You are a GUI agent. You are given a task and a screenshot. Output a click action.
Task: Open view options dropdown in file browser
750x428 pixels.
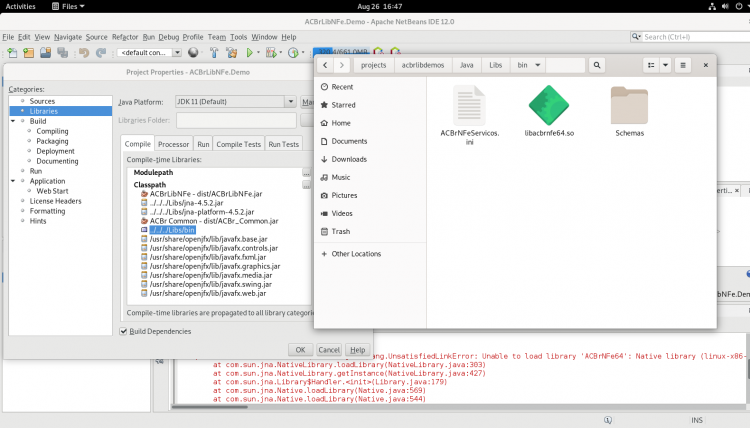665,65
